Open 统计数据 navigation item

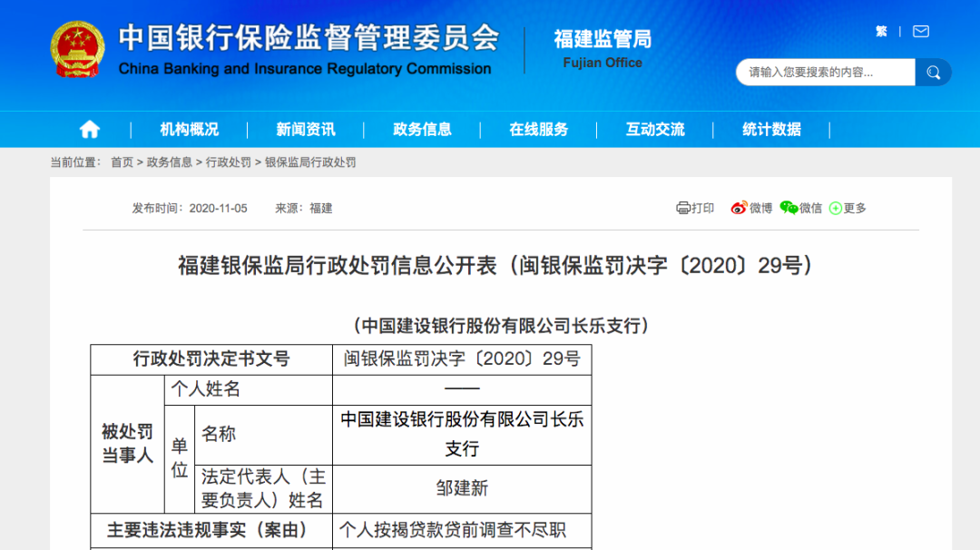(771, 130)
